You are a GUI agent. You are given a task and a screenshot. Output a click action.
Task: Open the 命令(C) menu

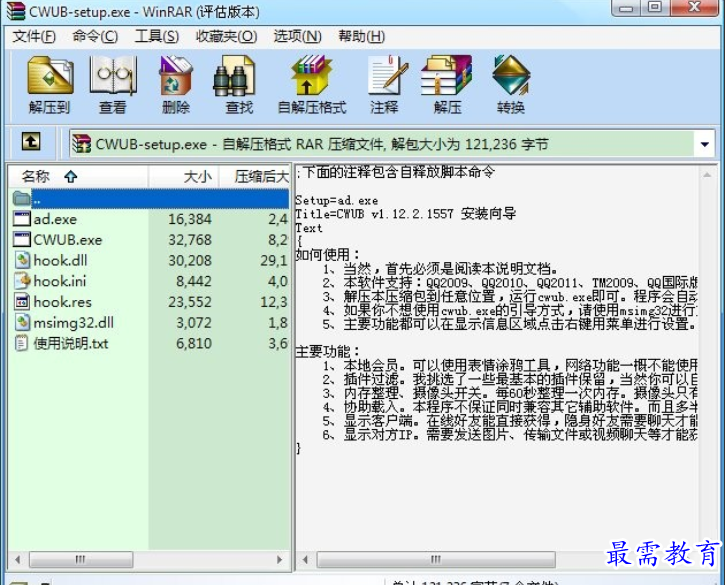pos(95,36)
